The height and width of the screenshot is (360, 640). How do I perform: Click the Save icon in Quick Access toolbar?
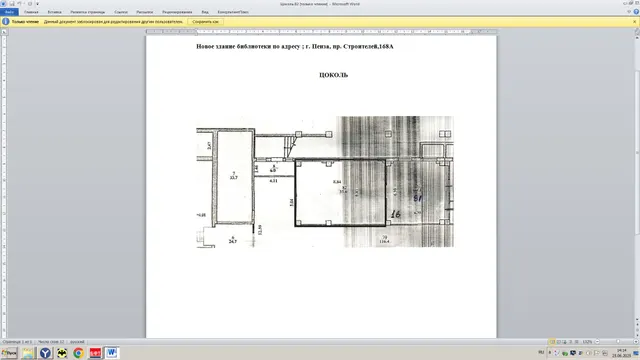tap(12, 4)
